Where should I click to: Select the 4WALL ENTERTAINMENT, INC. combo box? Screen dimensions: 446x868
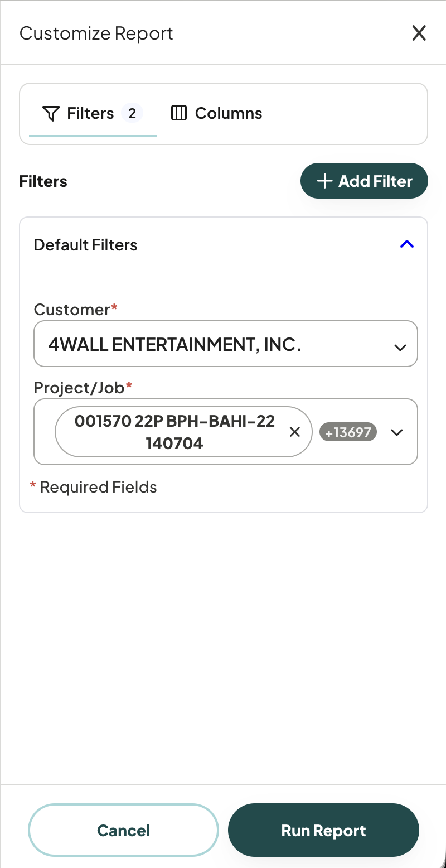tap(226, 344)
